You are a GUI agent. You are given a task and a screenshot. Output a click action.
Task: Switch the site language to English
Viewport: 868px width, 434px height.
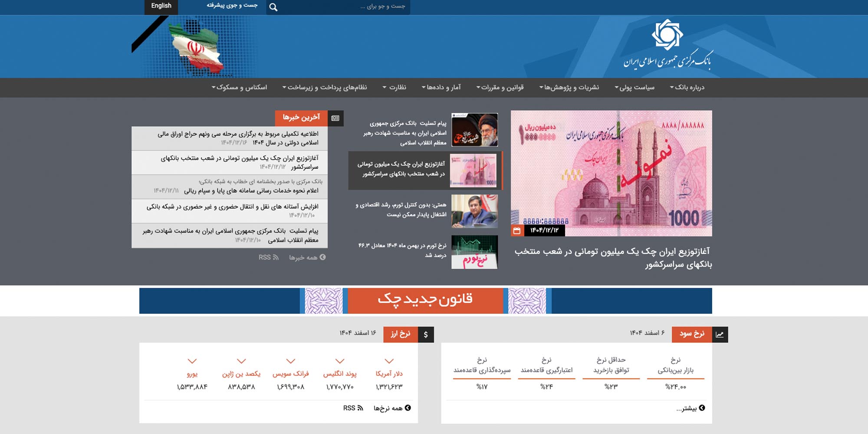point(161,6)
